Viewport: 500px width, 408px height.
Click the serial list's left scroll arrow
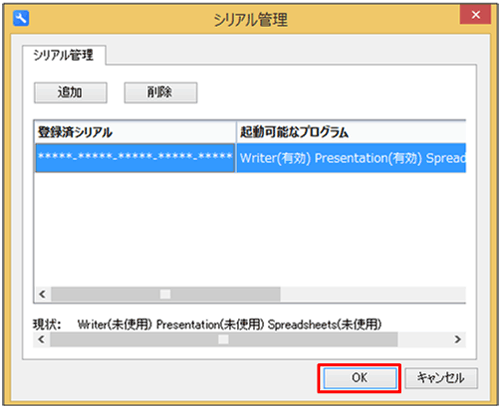click(x=43, y=294)
